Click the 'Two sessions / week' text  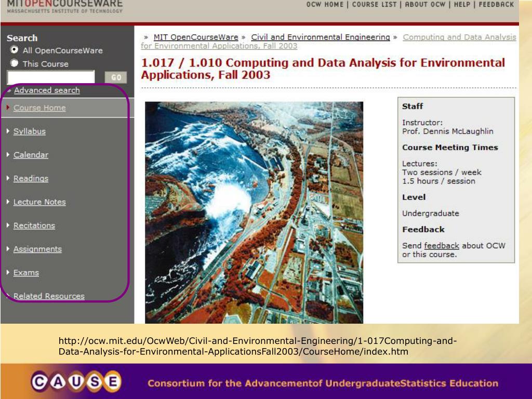pos(442,172)
